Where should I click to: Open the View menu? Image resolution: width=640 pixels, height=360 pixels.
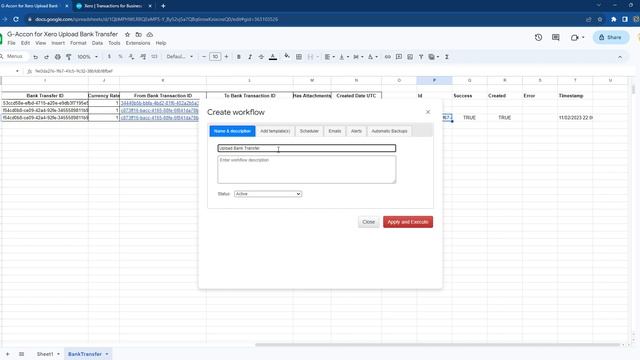tap(40, 43)
